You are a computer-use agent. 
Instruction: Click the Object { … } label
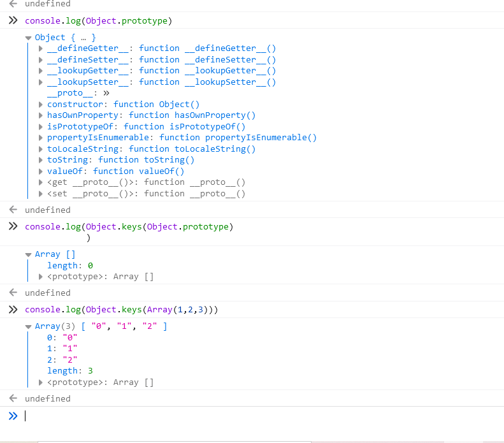(65, 38)
